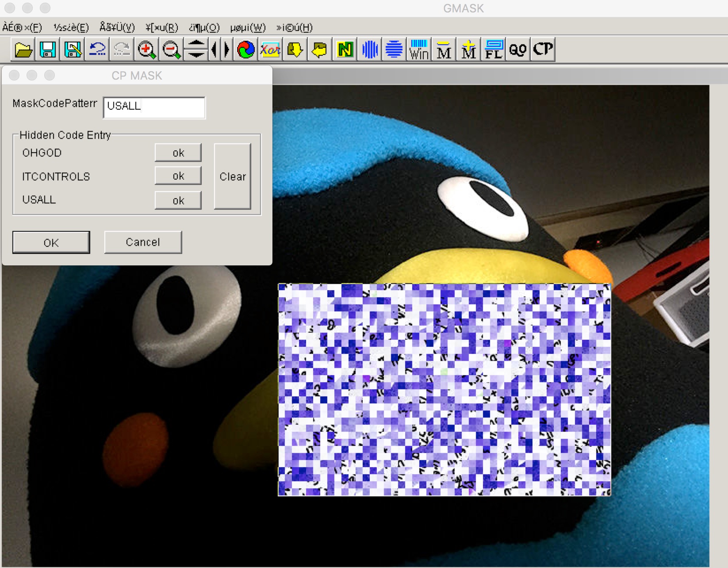Open the menu ending in (O)
728x568 pixels.
pyautogui.click(x=204, y=27)
